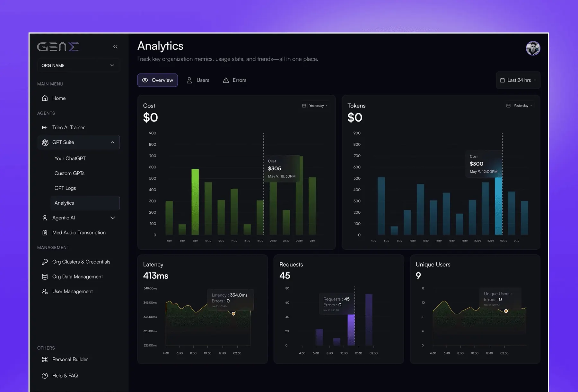
Task: Click the Agentic AI person icon
Action: coord(45,218)
